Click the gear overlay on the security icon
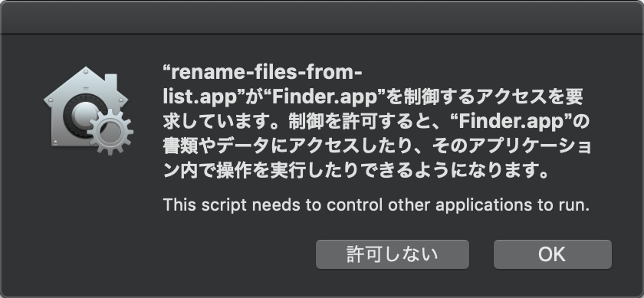Viewport: 644px width, 298px height. point(110,132)
